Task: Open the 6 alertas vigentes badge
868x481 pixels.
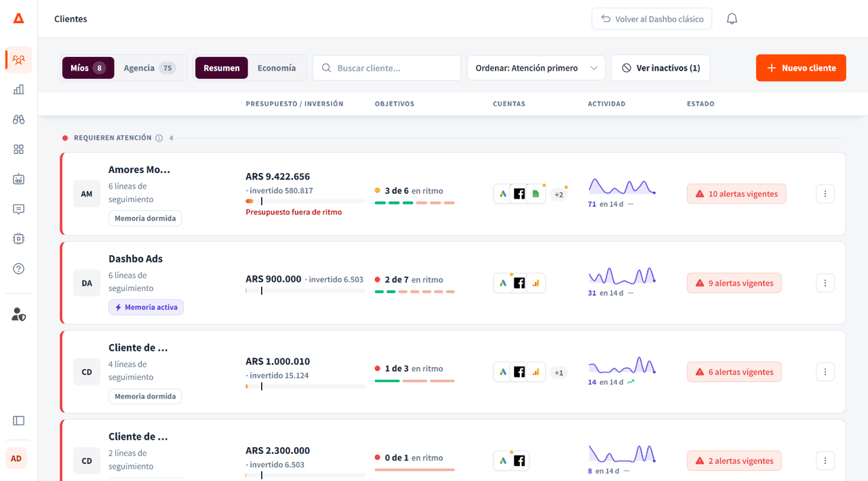Action: point(734,372)
